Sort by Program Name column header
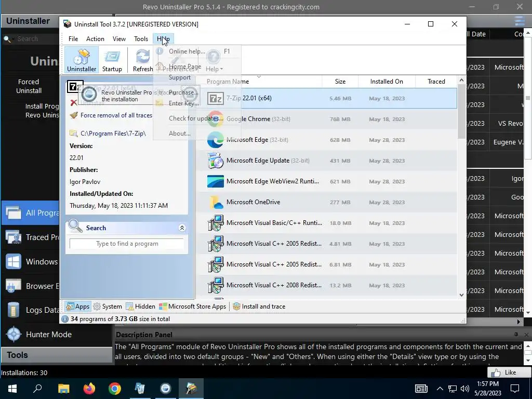 [259, 82]
